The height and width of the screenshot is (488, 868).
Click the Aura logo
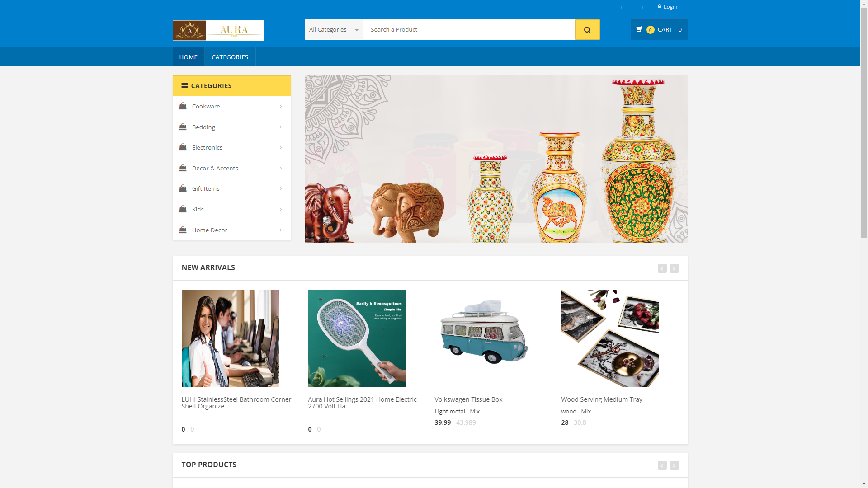pyautogui.click(x=218, y=30)
